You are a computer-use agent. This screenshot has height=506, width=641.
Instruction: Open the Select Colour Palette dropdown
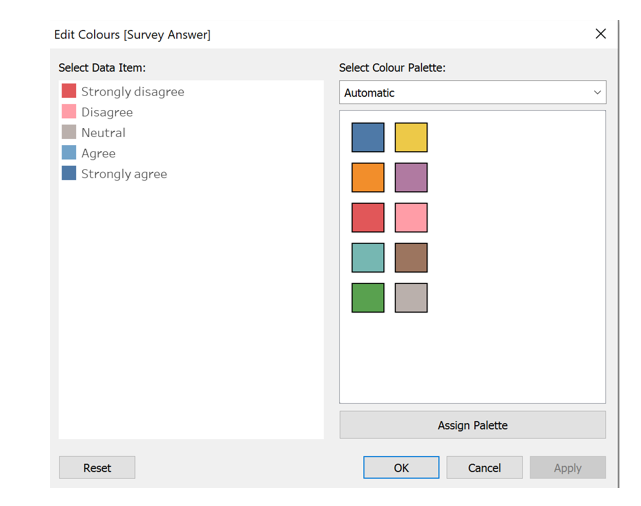click(472, 93)
